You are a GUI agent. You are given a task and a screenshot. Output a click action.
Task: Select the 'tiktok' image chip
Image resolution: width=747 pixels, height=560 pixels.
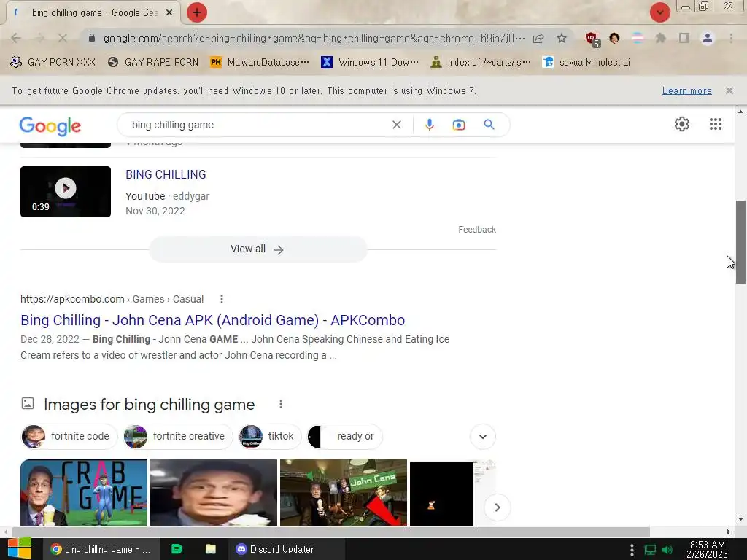[270, 436]
